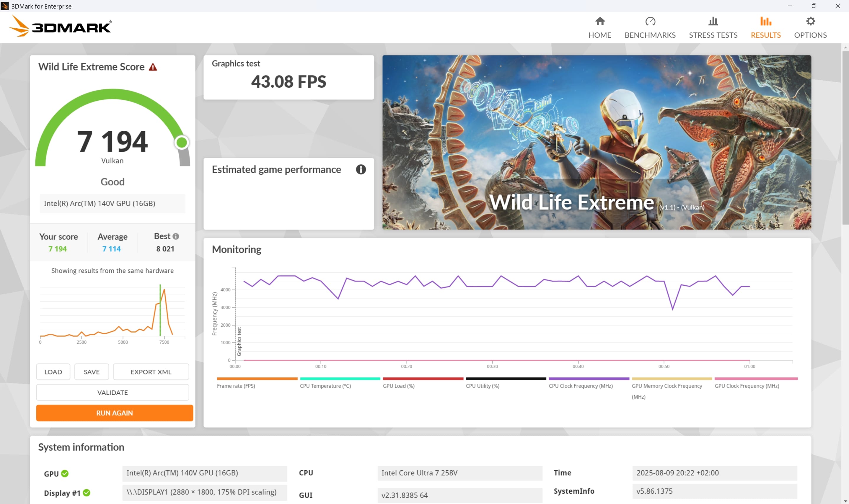Screen dimensions: 849x504
Task: Toggle the CPU Temperature legend swatch
Action: 340,379
